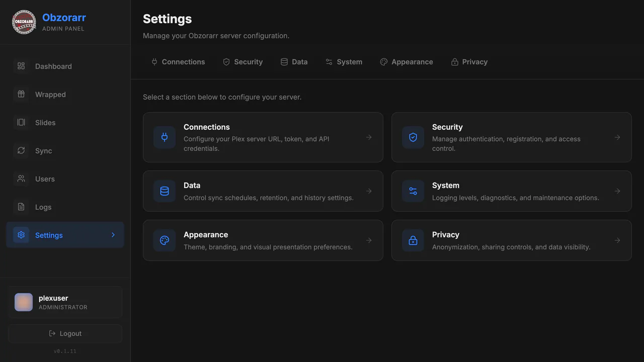The height and width of the screenshot is (362, 644).
Task: Go to the Wrapped page
Action: click(65, 94)
